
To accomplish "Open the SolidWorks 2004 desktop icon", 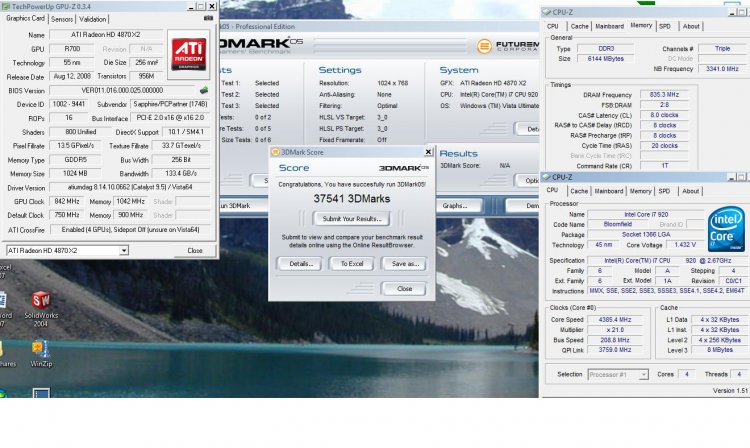I will [41, 309].
